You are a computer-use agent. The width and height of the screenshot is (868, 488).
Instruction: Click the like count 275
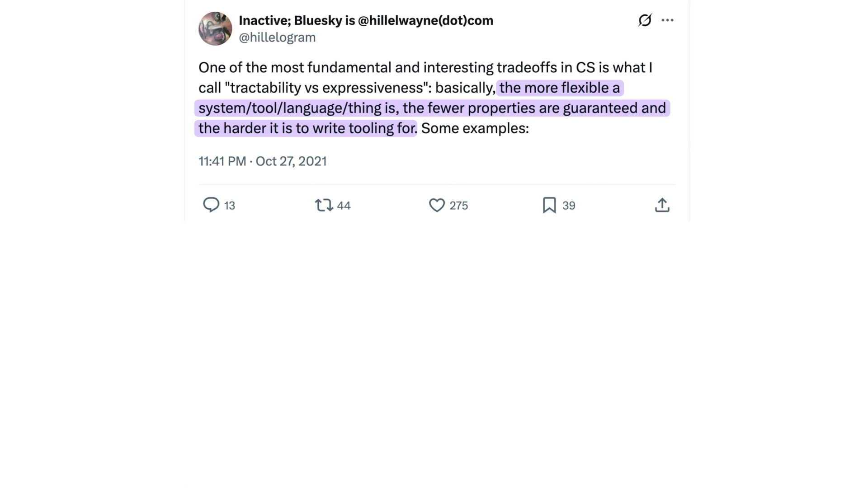point(458,206)
